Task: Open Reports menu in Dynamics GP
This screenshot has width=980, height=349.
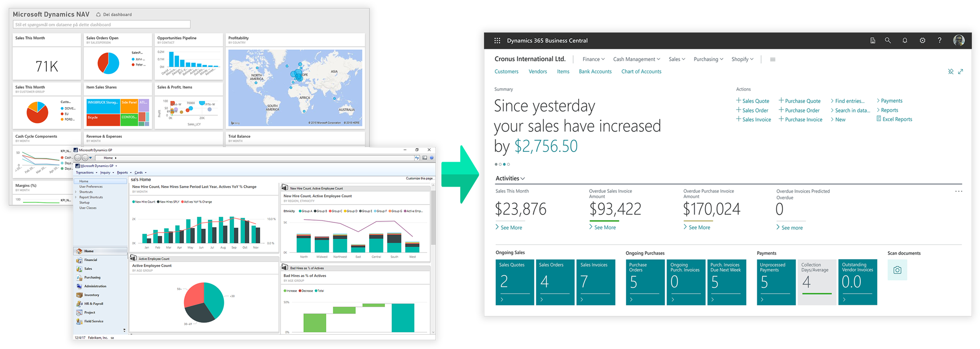Action: (x=124, y=173)
